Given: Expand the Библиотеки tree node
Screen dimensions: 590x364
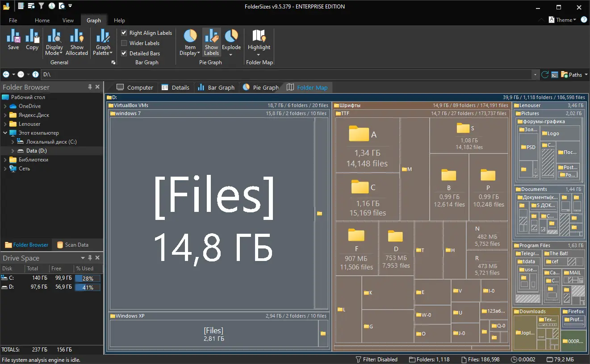Looking at the screenshot, I should point(5,160).
